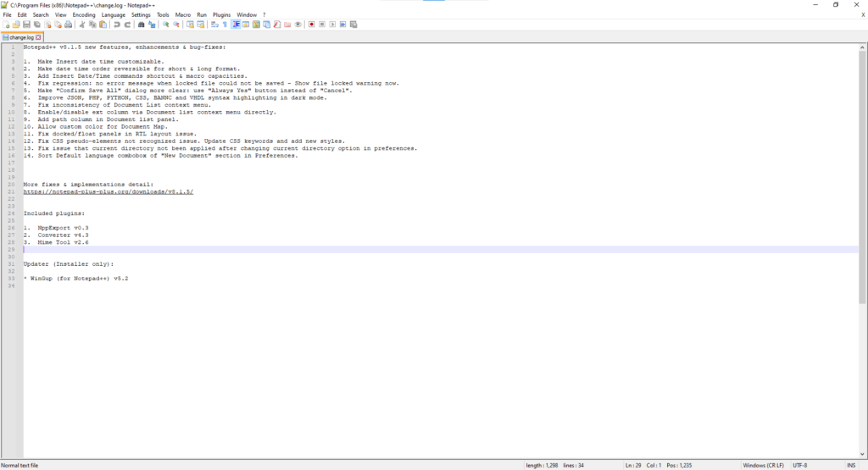Start macro recording with red dot icon

click(312, 25)
